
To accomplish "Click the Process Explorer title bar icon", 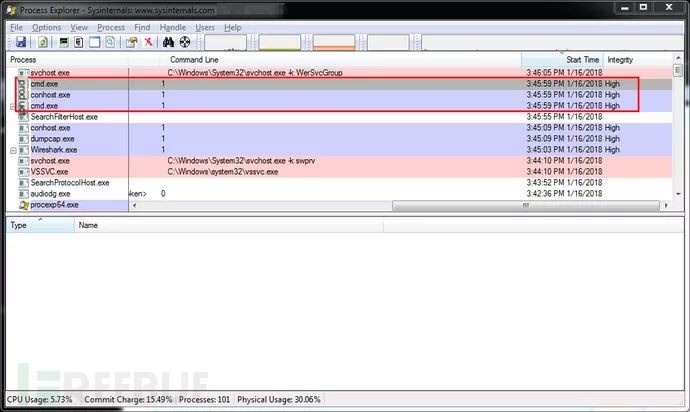I will (x=11, y=9).
